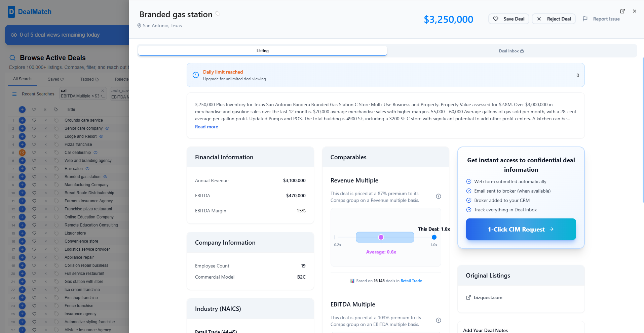Switch to the Deal Inbox tab
The image size is (644, 333).
pyautogui.click(x=511, y=51)
